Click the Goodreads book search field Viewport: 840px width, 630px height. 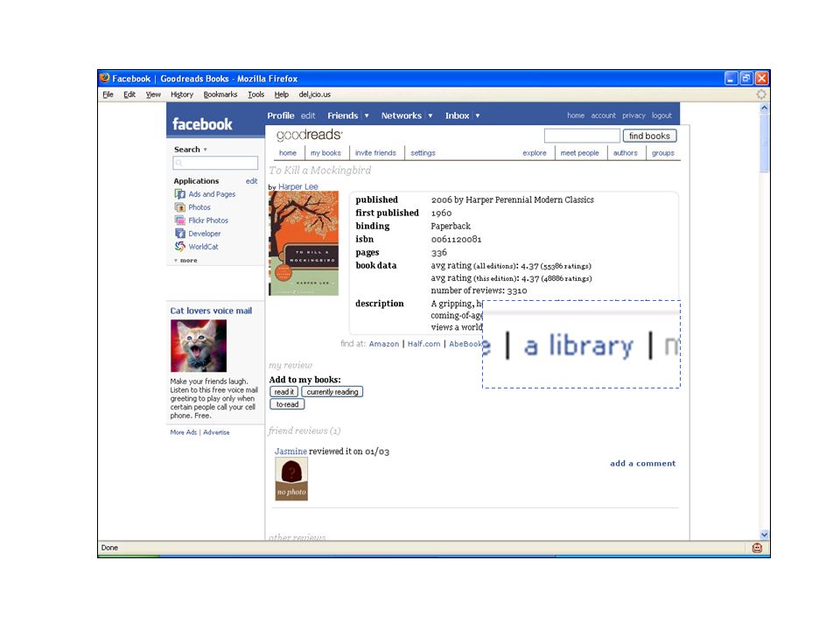coord(582,136)
